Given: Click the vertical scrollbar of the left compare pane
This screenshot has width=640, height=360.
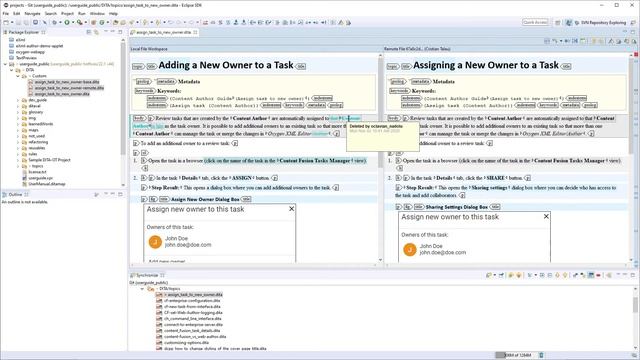Looking at the screenshot, I should coord(380,158).
